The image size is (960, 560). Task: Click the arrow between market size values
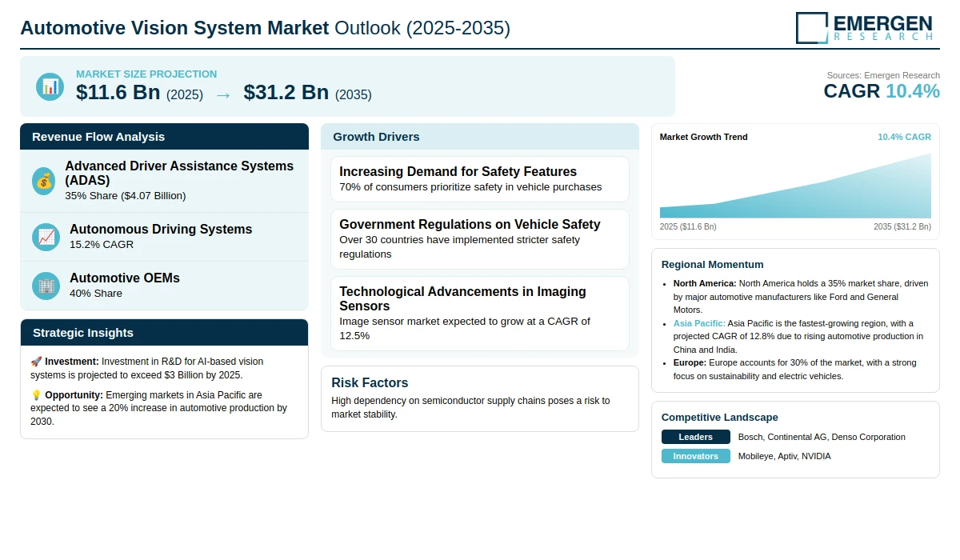click(223, 95)
